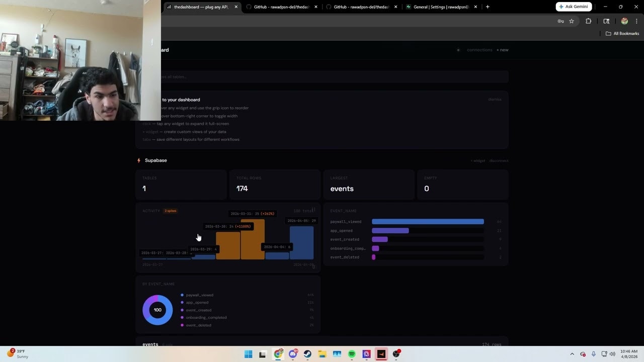Select the 2026-04-04 activity bar
The image size is (644, 362).
coord(277,256)
